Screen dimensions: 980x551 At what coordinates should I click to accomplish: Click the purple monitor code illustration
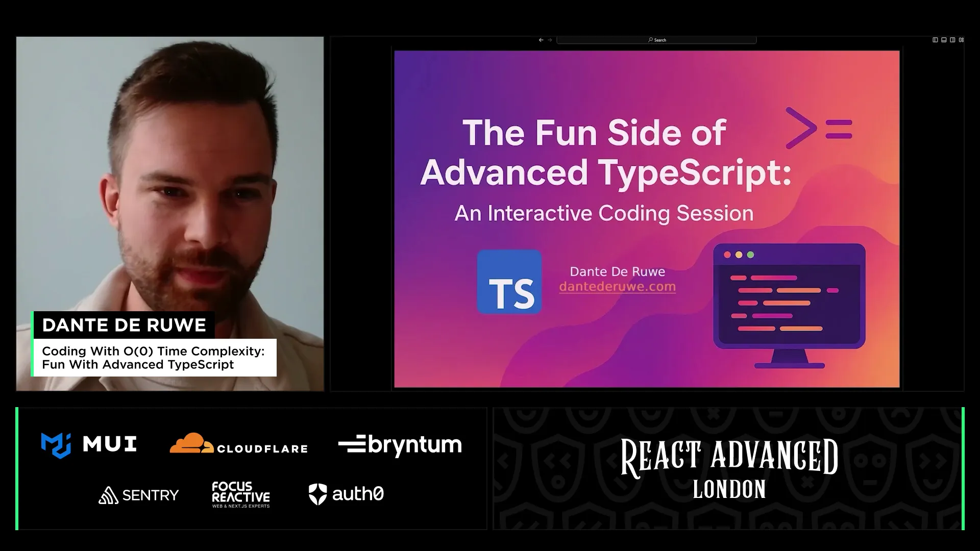(789, 305)
